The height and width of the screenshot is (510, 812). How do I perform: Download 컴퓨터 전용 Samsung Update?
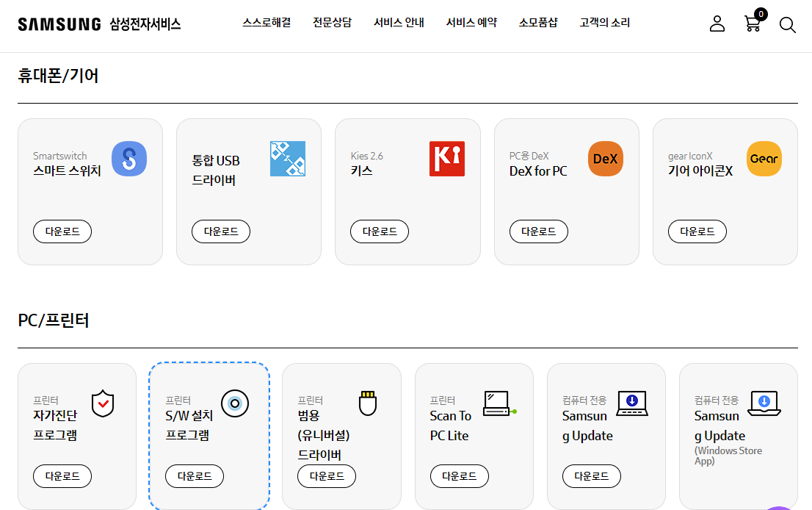(x=592, y=476)
